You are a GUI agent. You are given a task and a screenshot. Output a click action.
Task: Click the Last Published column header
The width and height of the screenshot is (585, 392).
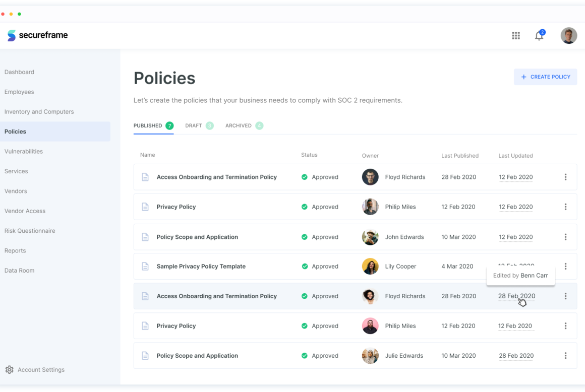[460, 156]
